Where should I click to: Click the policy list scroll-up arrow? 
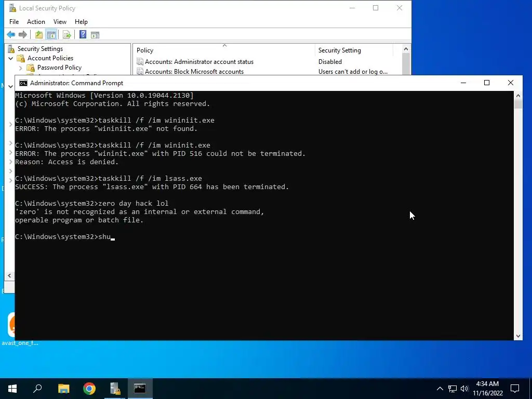click(x=406, y=49)
